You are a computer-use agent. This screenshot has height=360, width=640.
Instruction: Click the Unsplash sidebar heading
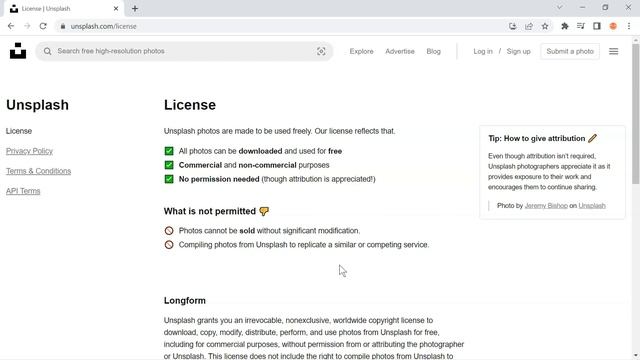coord(37,105)
